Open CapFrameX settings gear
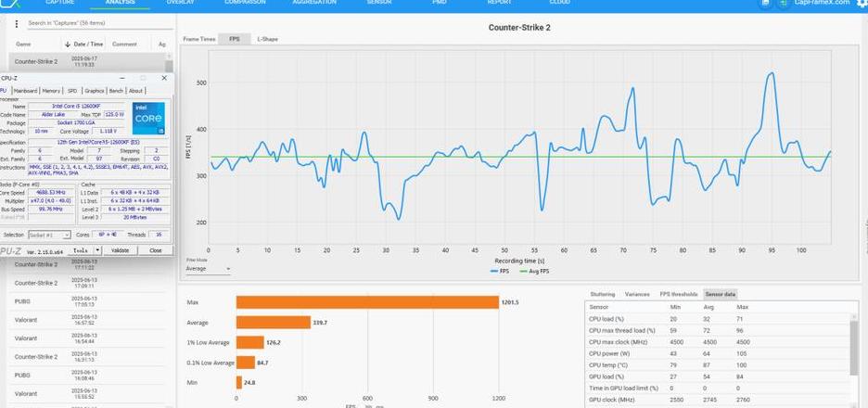 tap(862, 3)
